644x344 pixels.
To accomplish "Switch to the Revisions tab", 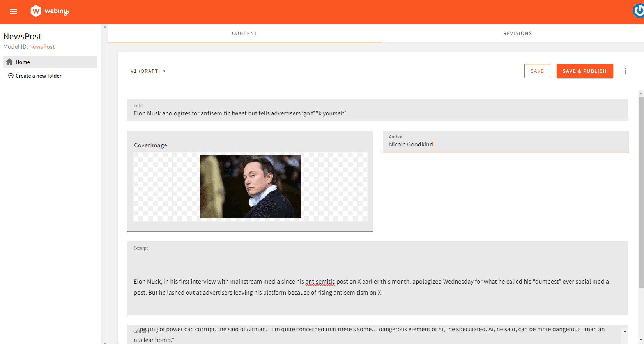I will pyautogui.click(x=517, y=34).
